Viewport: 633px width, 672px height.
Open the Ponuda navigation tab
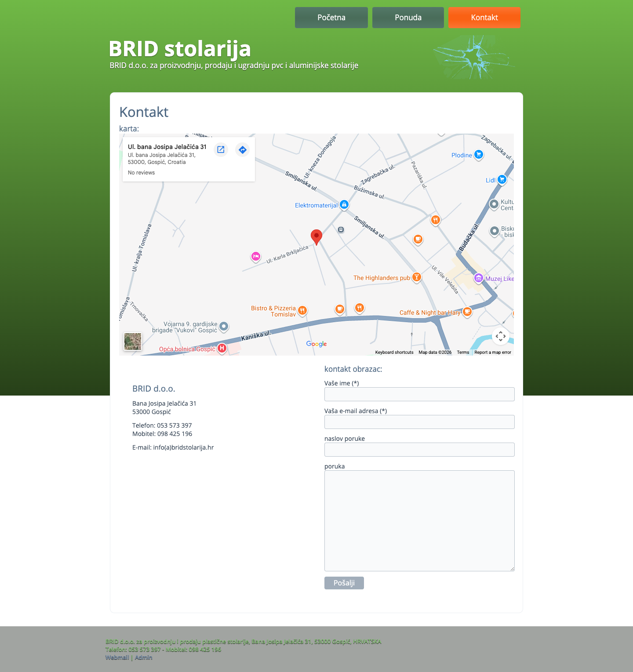point(408,18)
